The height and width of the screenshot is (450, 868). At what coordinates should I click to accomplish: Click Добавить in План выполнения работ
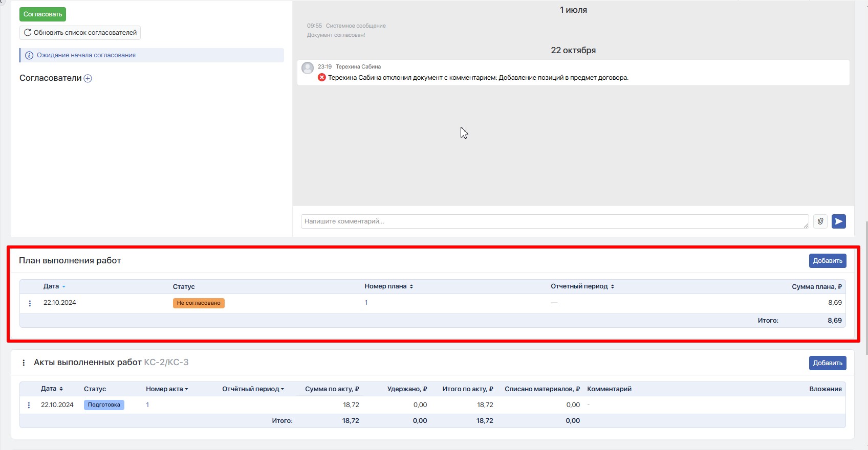[x=827, y=261]
